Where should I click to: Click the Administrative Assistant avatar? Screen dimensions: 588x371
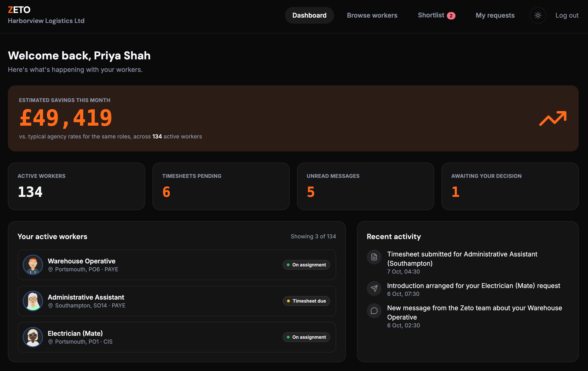(x=33, y=301)
